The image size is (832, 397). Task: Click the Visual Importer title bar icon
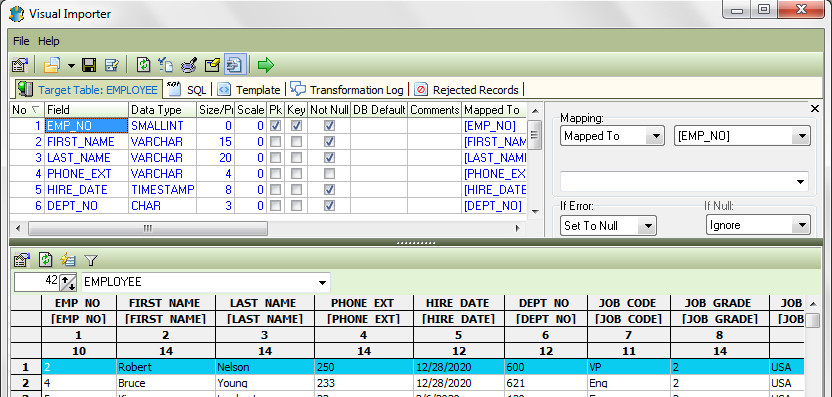16,14
